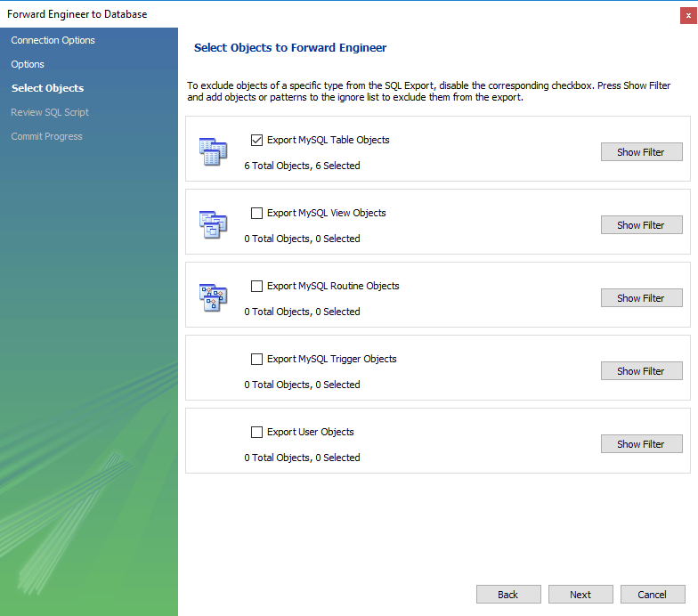The image size is (698, 616).
Task: Enable Export MySQL View Objects checkbox
Action: point(257,213)
